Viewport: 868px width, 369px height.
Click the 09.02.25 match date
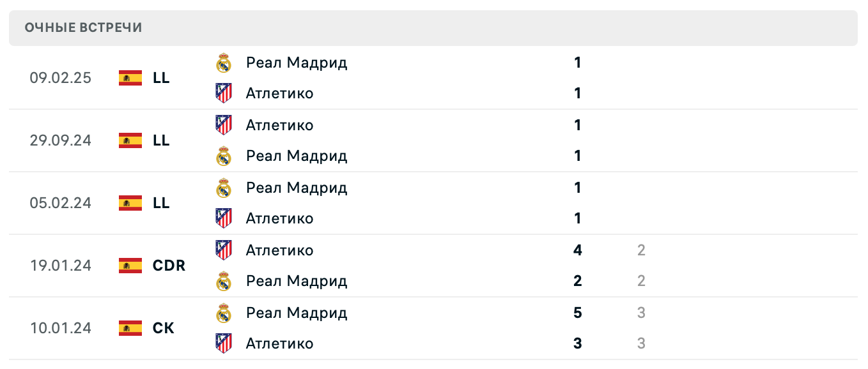click(60, 78)
